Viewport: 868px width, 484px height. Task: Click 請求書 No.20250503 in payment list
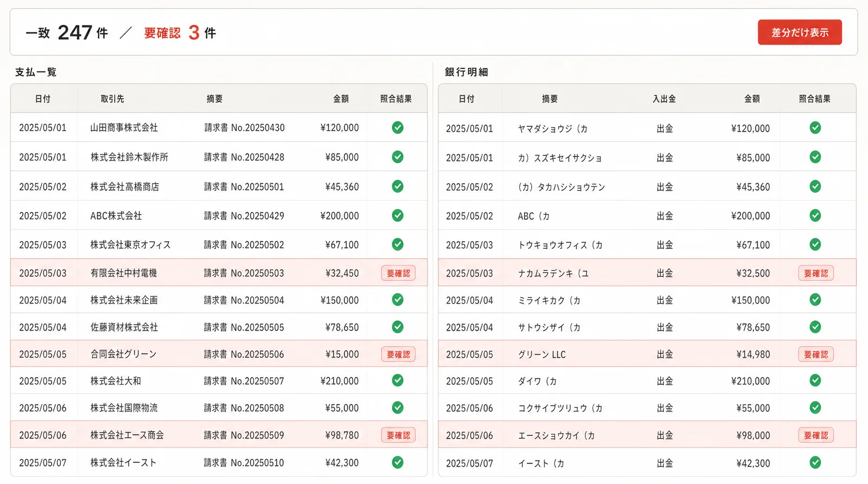(x=244, y=273)
